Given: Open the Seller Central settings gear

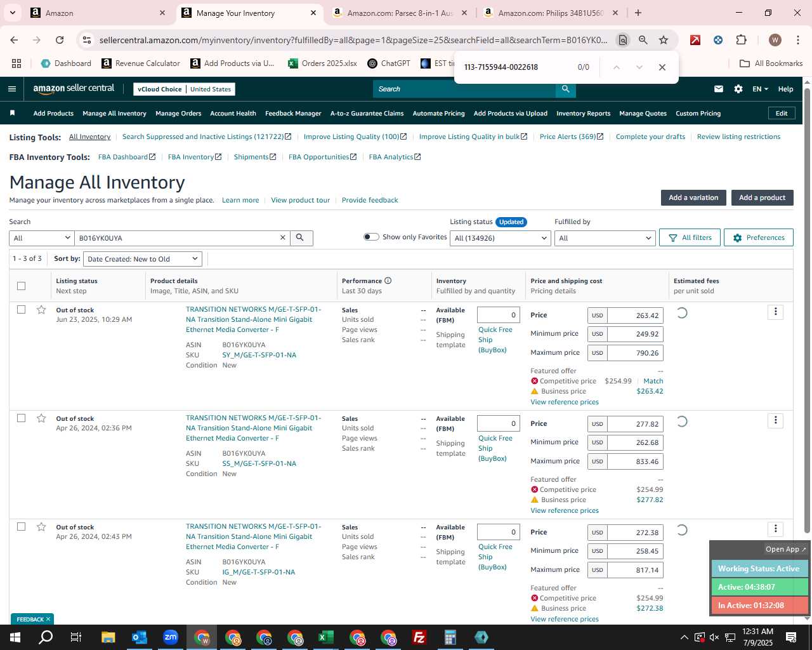Looking at the screenshot, I should pyautogui.click(x=738, y=89).
